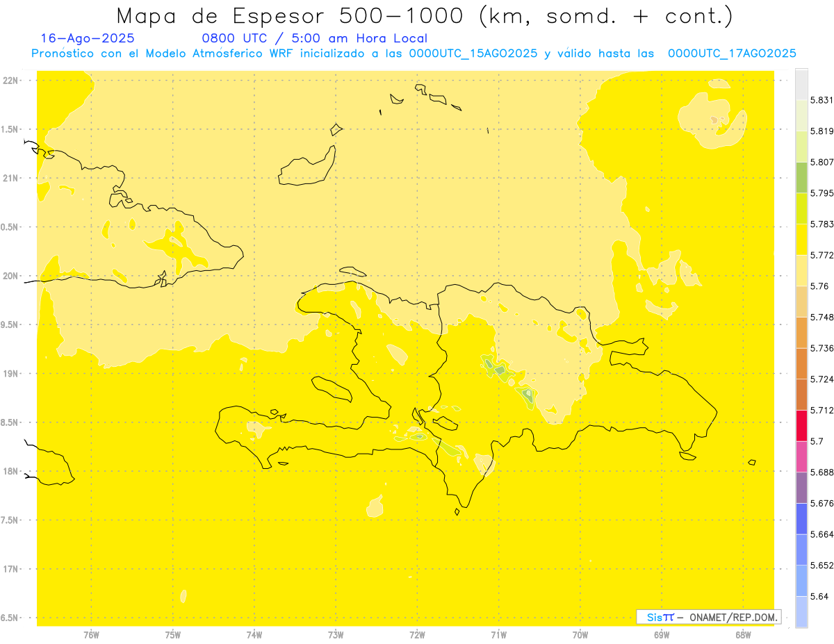
Task: Click the legend value '5.664'
Action: pos(822,534)
